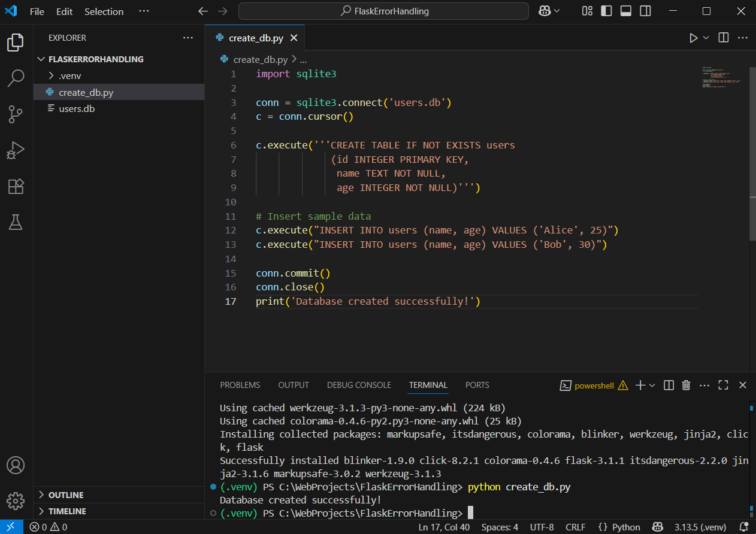
Task: Open users.db in the Explorer tree
Action: (x=119, y=109)
